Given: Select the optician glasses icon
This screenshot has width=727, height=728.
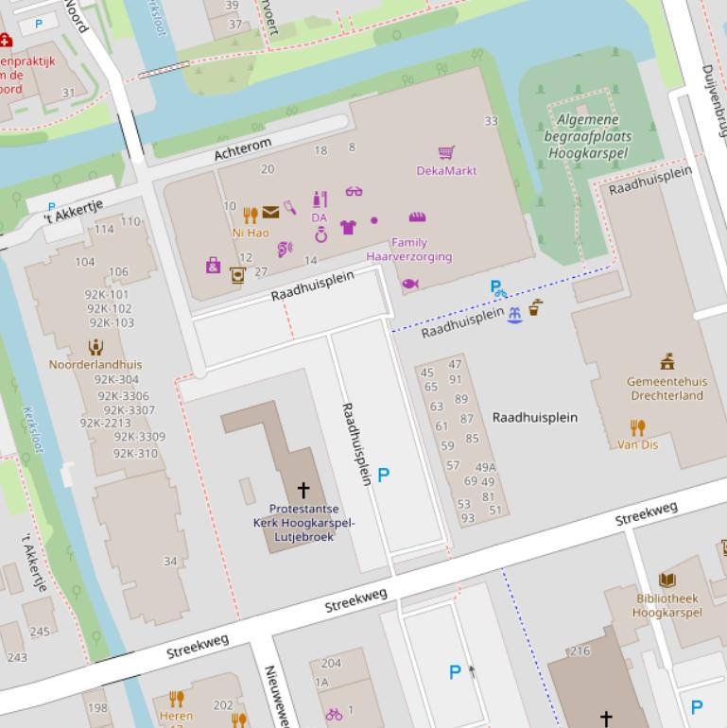Looking at the screenshot, I should coord(354,192).
